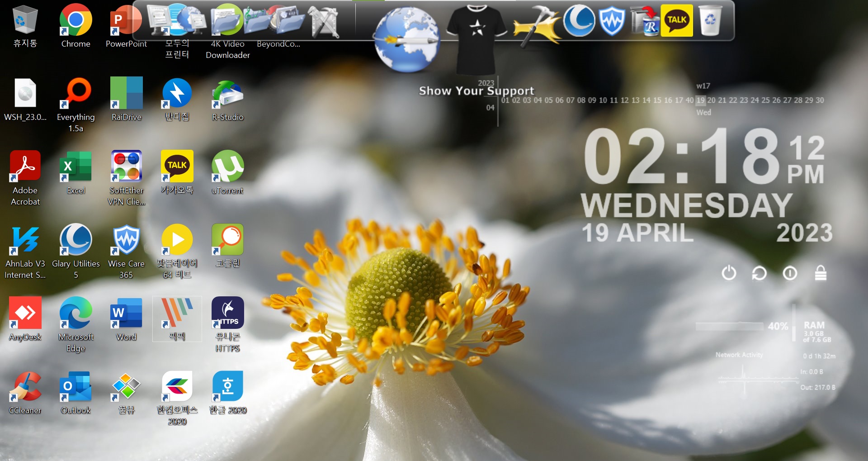This screenshot has width=868, height=461.
Task: Launch CCleaner desktop shortcut
Action: pos(25,394)
